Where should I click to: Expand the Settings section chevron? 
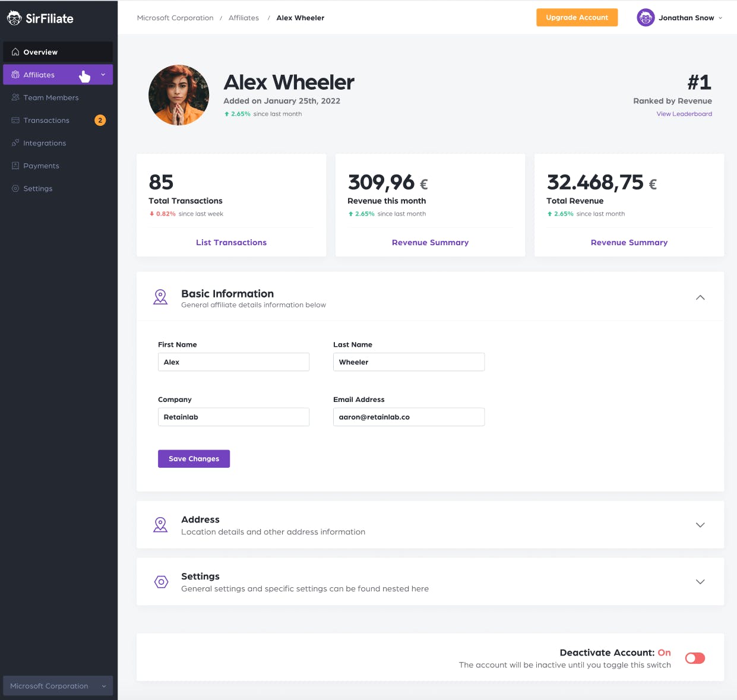pyautogui.click(x=700, y=582)
